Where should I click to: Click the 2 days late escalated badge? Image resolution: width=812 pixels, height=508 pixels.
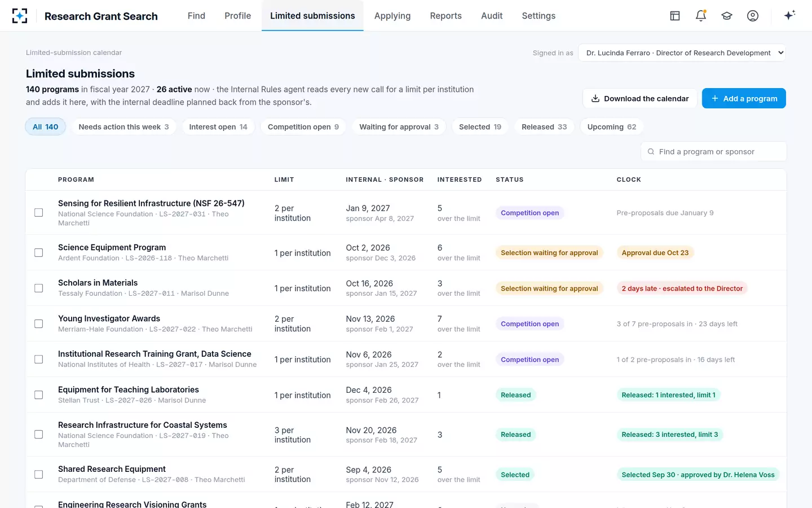pyautogui.click(x=682, y=288)
